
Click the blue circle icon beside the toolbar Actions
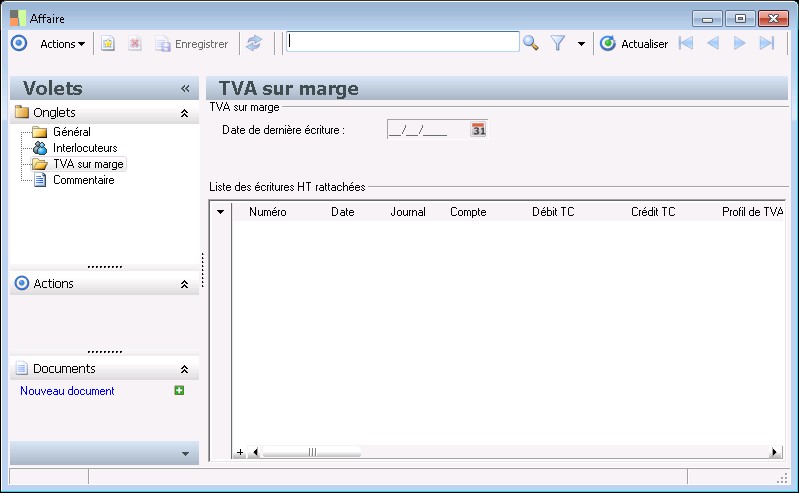point(19,43)
